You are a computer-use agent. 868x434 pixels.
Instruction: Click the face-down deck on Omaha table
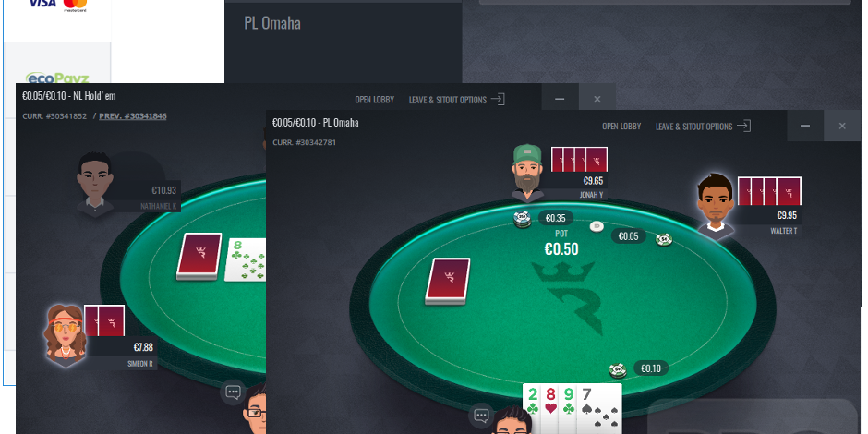[447, 282]
